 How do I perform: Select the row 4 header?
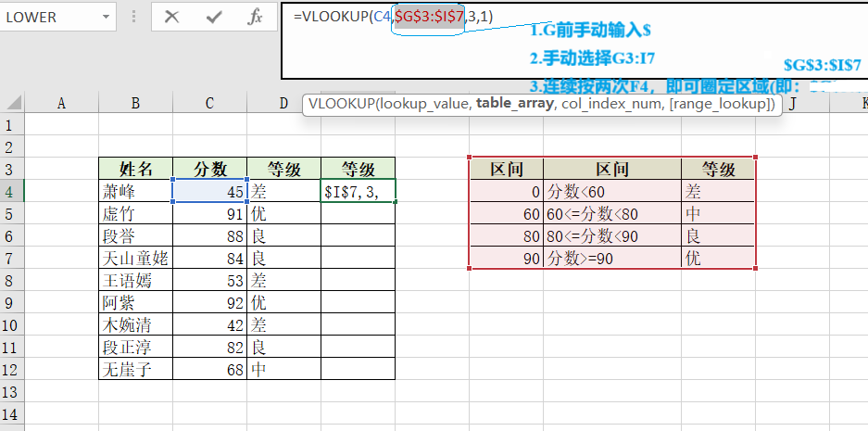click(12, 191)
